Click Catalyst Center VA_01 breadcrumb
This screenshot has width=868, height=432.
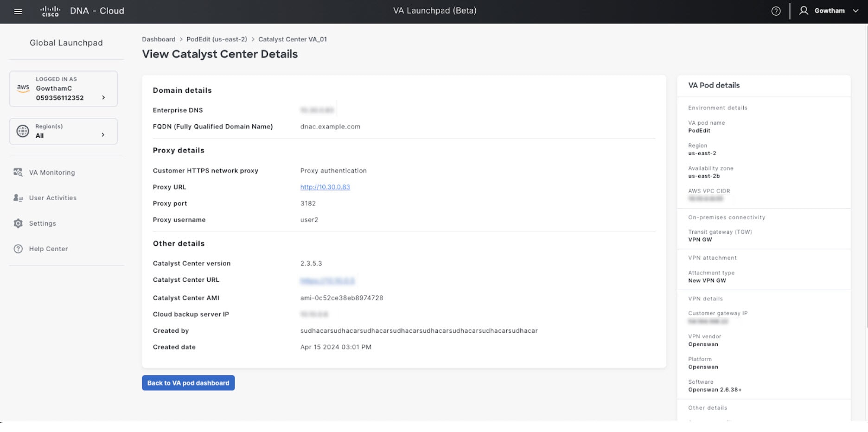[x=293, y=39]
